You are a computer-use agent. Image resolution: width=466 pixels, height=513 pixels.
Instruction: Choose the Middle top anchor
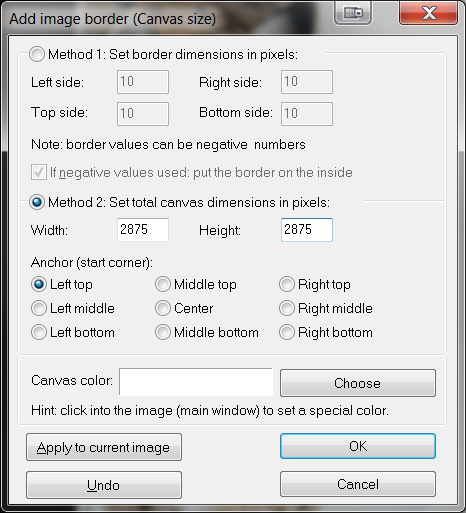coord(163,284)
